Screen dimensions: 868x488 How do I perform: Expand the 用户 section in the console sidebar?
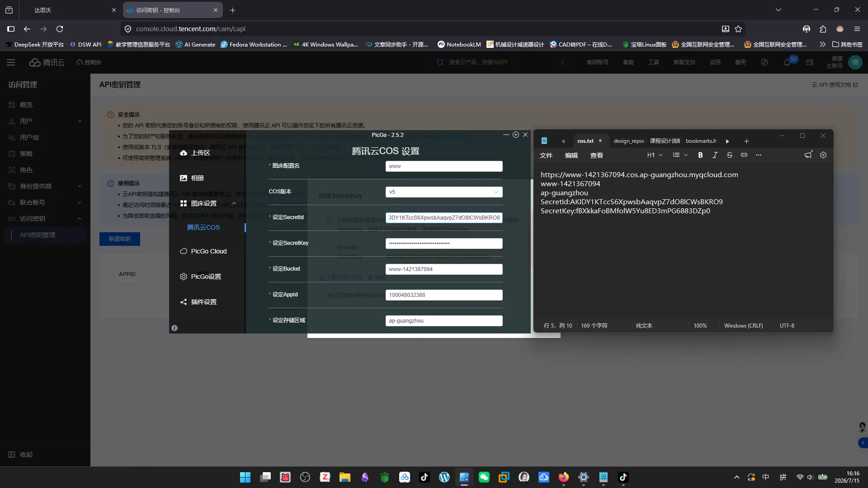pos(45,121)
